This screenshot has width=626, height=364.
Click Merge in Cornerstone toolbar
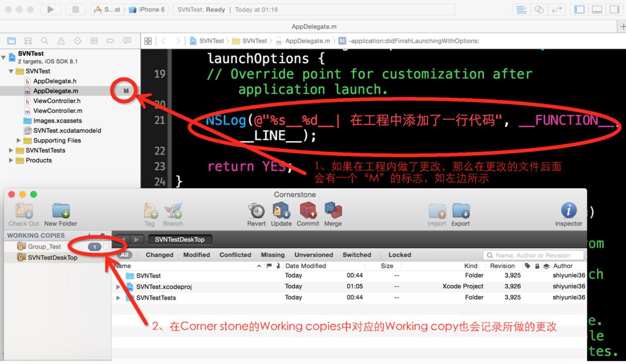[333, 215]
